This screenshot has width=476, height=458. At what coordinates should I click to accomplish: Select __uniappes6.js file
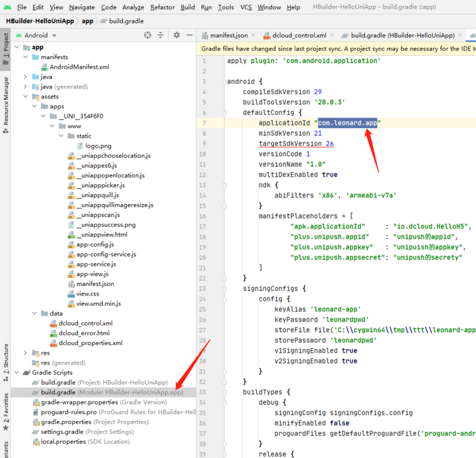tap(96, 166)
